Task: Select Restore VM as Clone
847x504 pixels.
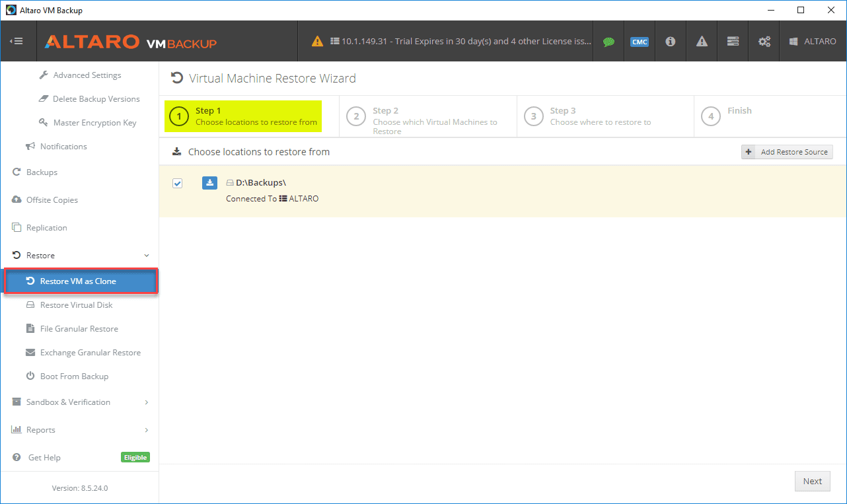Action: tap(81, 281)
